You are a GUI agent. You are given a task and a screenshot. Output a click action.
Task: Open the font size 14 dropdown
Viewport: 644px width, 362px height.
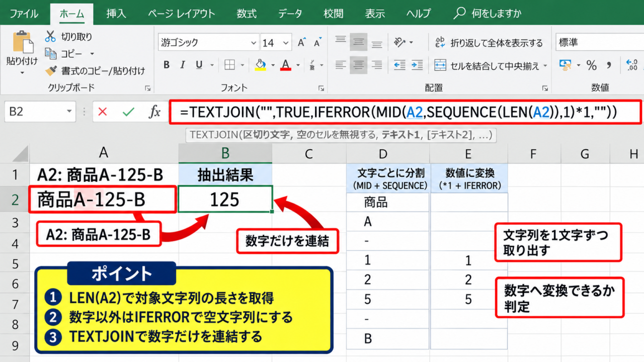tap(286, 43)
